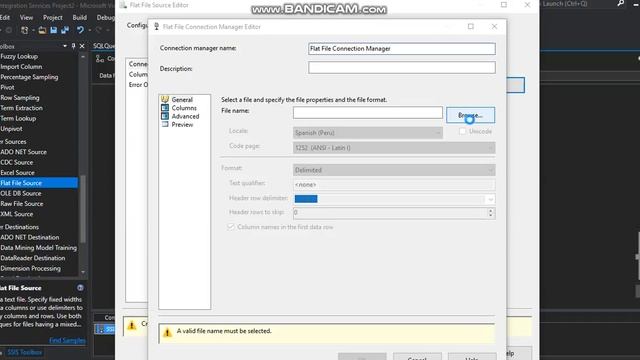Select Term Lookup in the toolbox
This screenshot has width=640, height=360.
click(x=18, y=118)
